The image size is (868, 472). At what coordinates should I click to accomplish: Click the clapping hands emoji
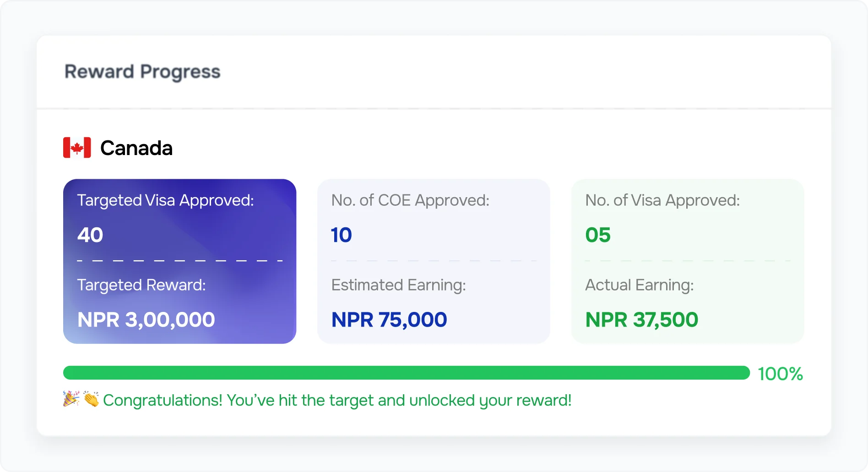[x=91, y=400]
